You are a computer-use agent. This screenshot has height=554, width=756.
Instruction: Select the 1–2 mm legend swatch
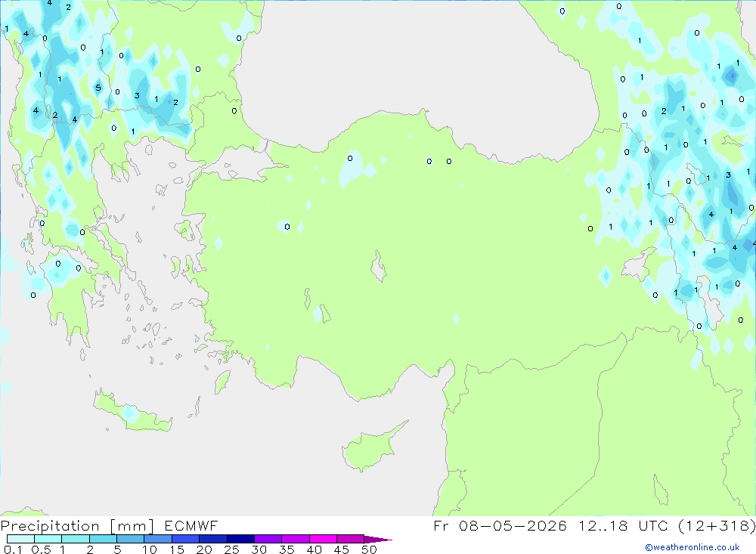point(76,539)
